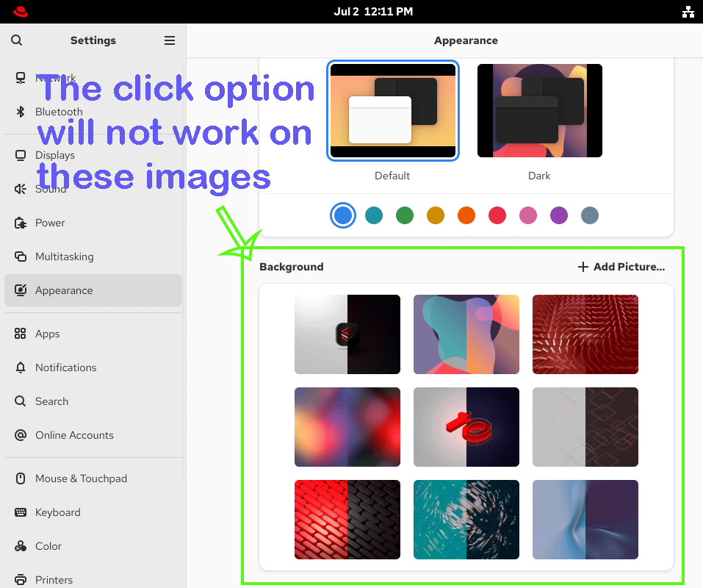Select the red striped pattern wallpaper
The height and width of the screenshot is (588, 703).
point(347,520)
